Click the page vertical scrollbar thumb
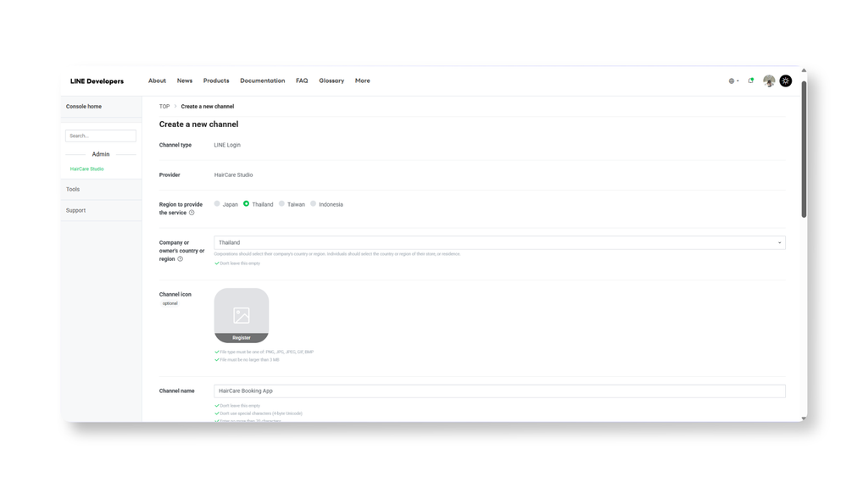The width and height of the screenshot is (868, 488). click(804, 148)
